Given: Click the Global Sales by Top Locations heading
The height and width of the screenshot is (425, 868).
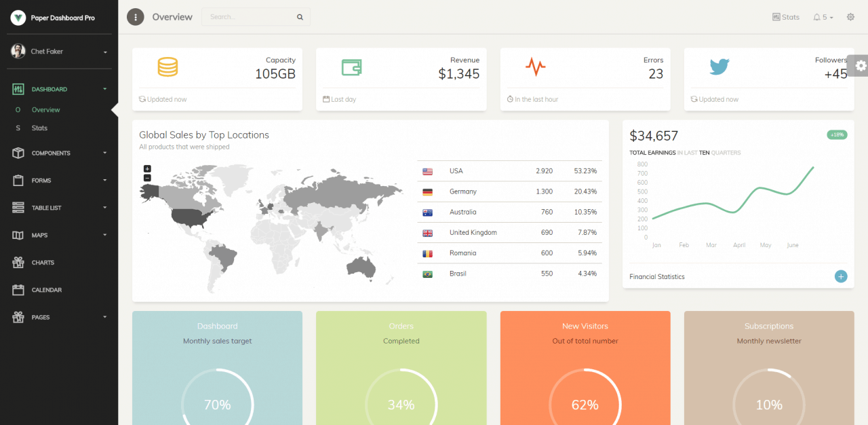Looking at the screenshot, I should (204, 135).
